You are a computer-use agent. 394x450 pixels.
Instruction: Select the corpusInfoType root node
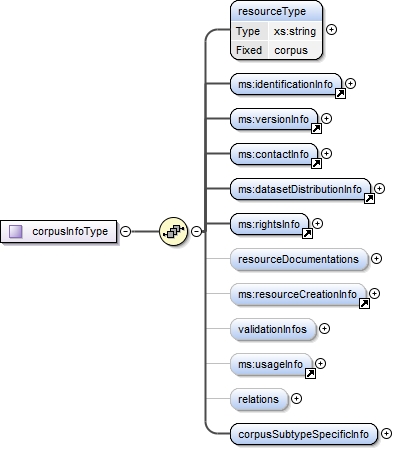pos(59,231)
